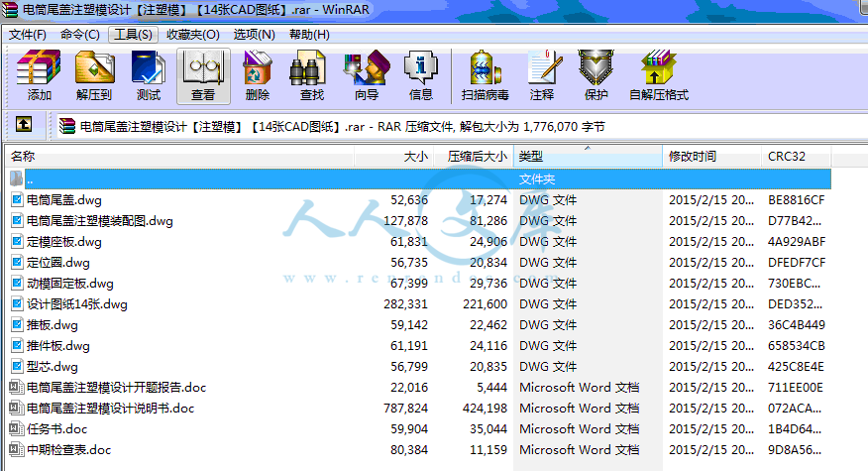Click packed size value 424,198

pos(485,408)
